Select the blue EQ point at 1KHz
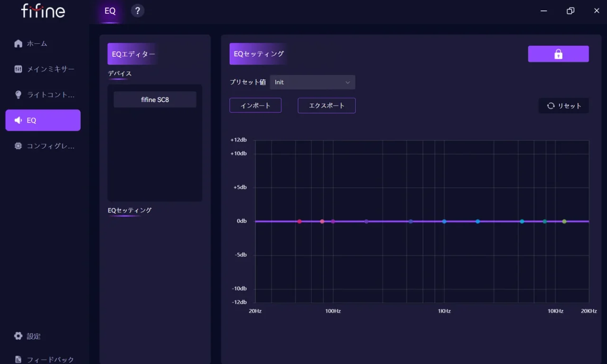The image size is (607, 364). 444,221
